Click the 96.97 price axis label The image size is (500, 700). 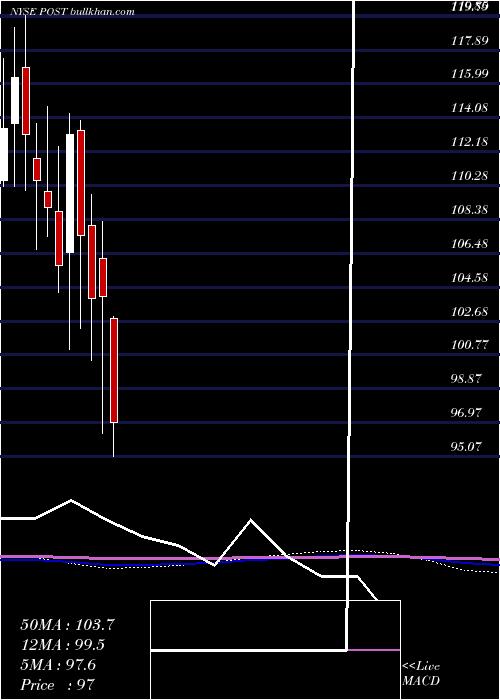click(x=466, y=412)
